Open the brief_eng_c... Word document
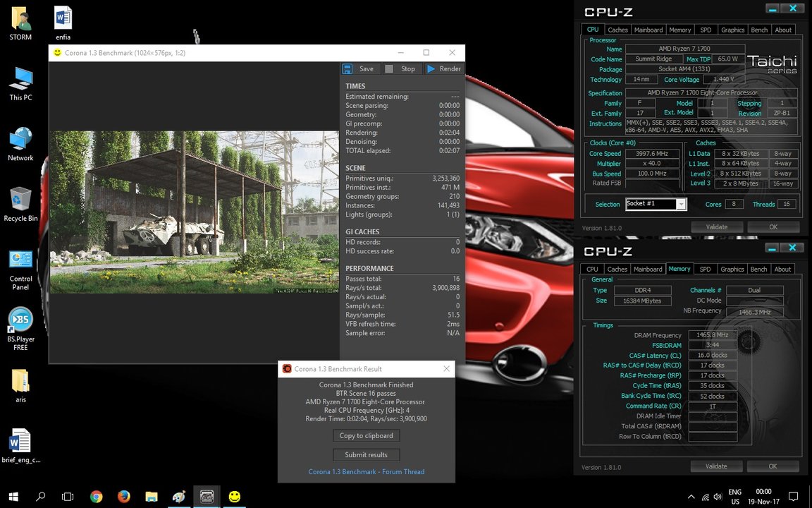Screen dimensions: 812x508 click(20, 446)
